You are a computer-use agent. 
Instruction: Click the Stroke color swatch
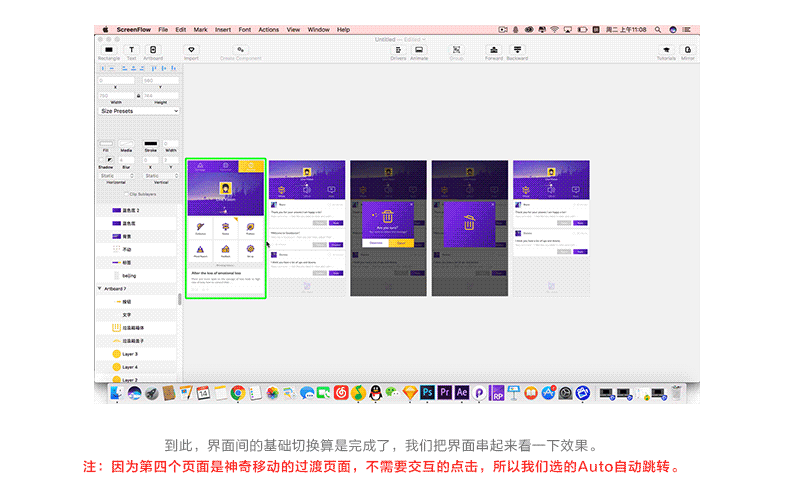pyautogui.click(x=150, y=144)
